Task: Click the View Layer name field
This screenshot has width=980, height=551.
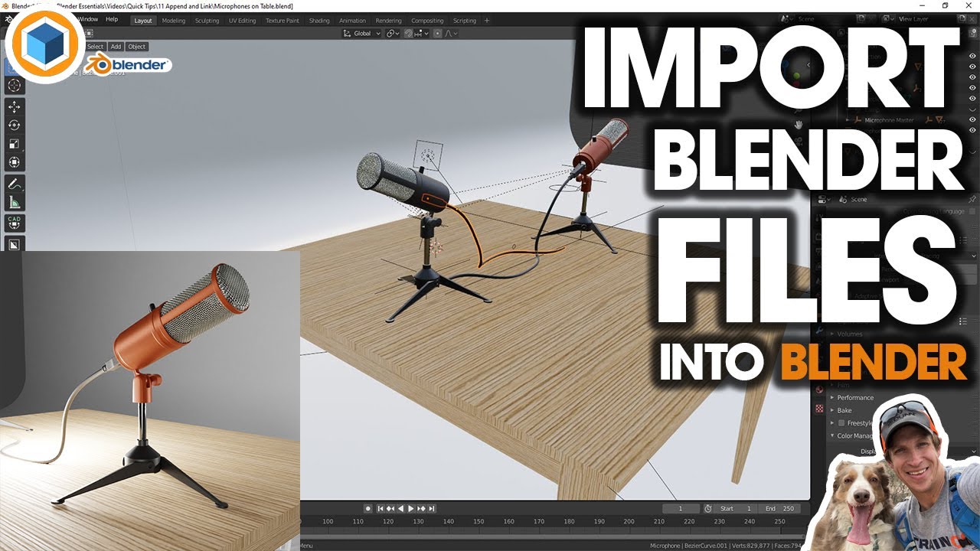Action: tap(925, 18)
